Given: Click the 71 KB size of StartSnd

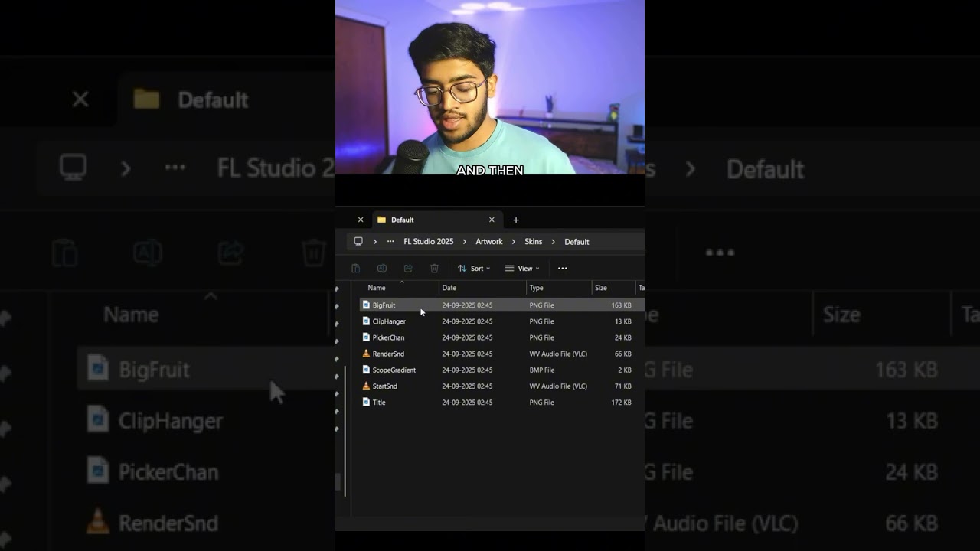Looking at the screenshot, I should point(623,386).
